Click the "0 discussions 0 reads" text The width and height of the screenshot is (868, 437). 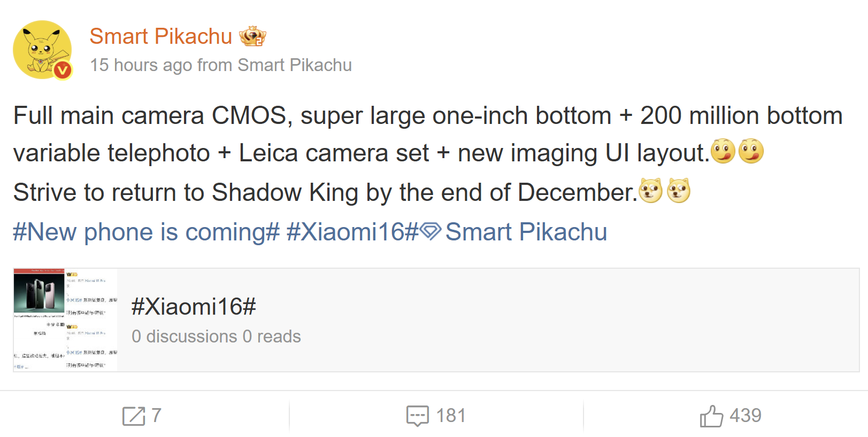point(216,337)
